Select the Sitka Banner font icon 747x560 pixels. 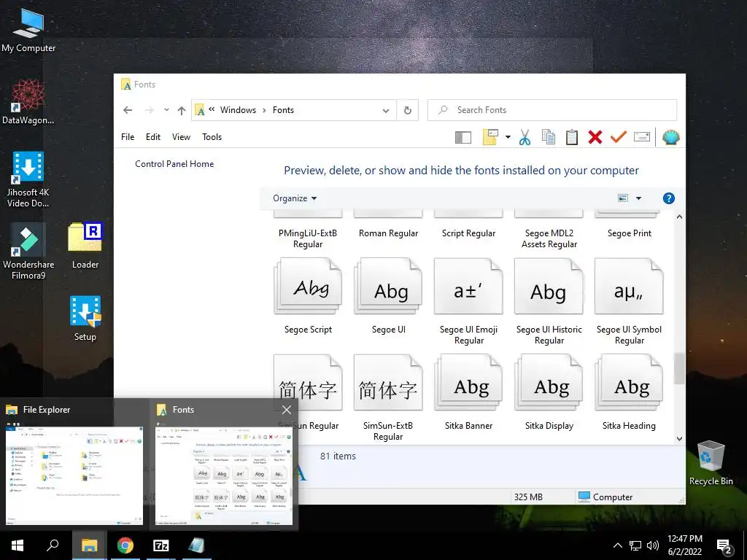coord(468,382)
